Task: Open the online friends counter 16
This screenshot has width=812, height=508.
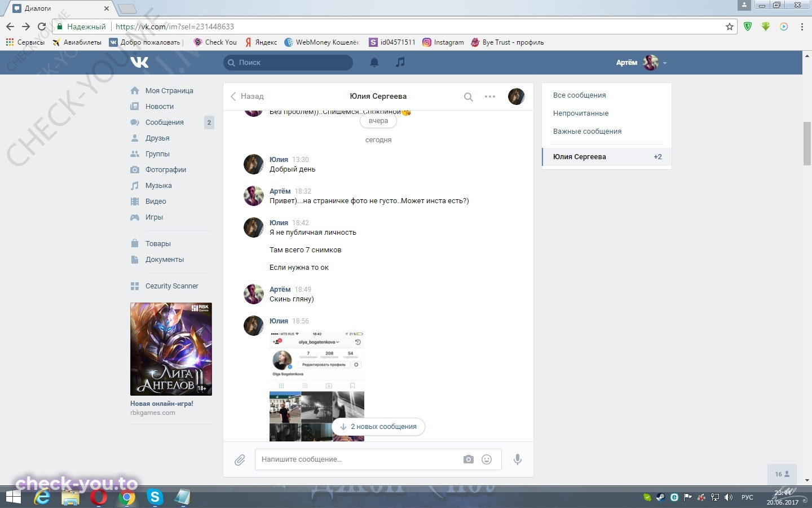Action: pos(782,474)
